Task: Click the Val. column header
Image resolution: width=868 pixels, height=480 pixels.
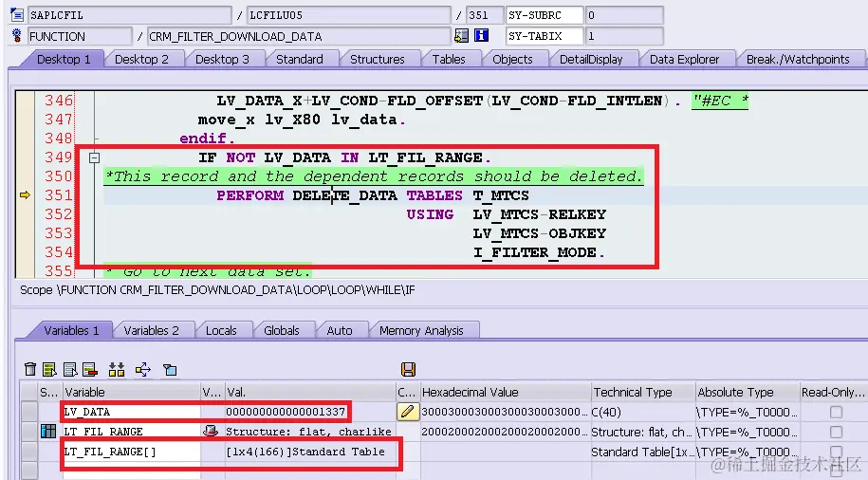Action: tap(310, 392)
